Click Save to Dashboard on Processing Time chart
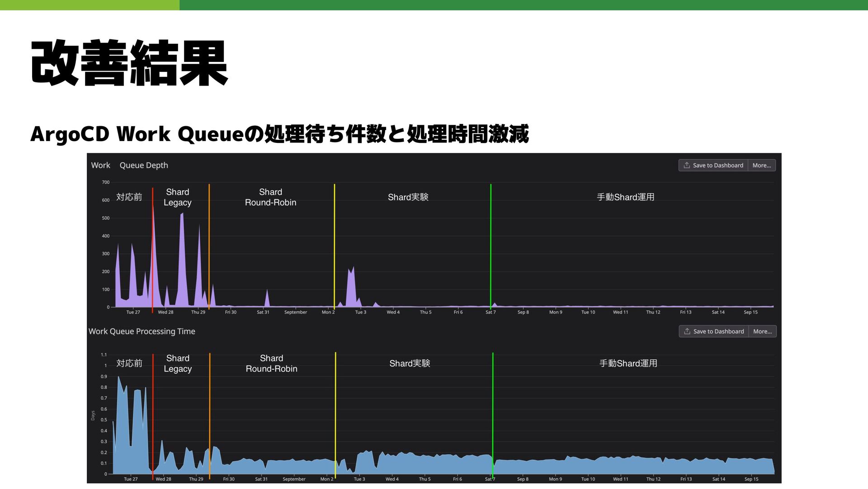The image size is (868, 489). pyautogui.click(x=714, y=331)
